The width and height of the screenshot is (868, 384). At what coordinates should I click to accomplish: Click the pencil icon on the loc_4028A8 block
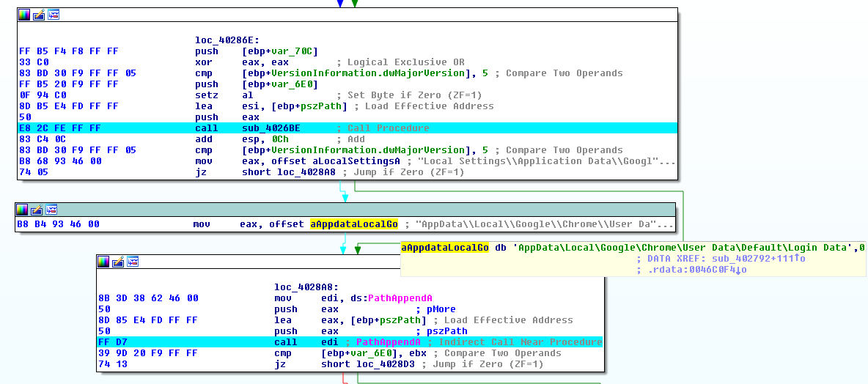119,262
